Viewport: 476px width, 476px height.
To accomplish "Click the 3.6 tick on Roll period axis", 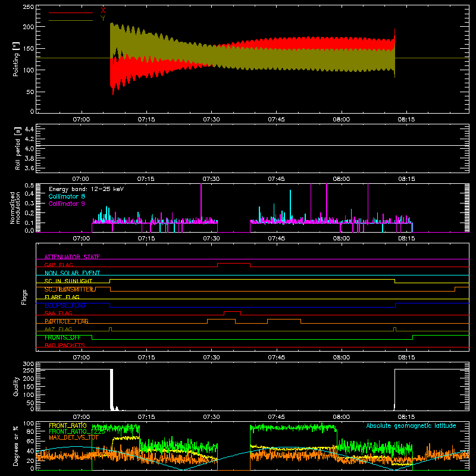I will pos(29,168).
